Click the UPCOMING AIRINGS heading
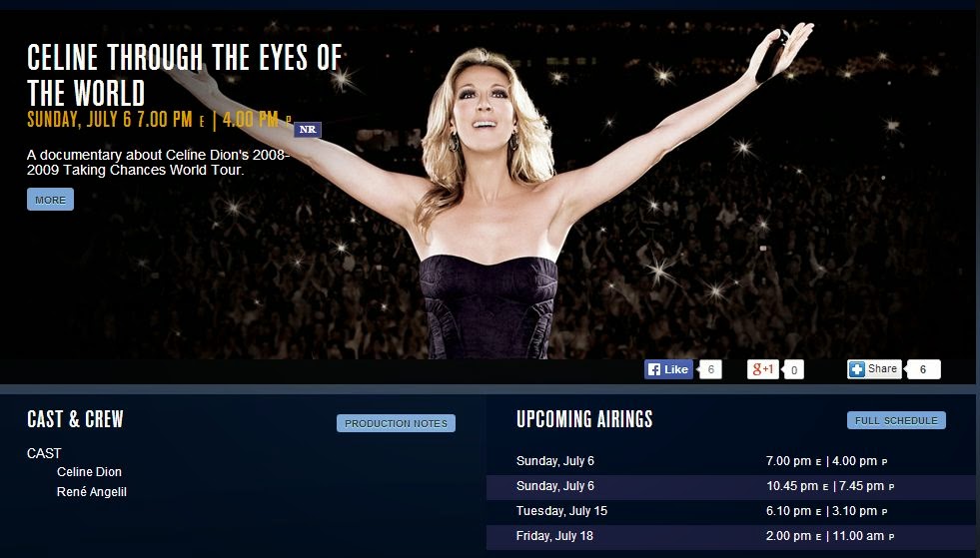The image size is (980, 558). point(584,418)
